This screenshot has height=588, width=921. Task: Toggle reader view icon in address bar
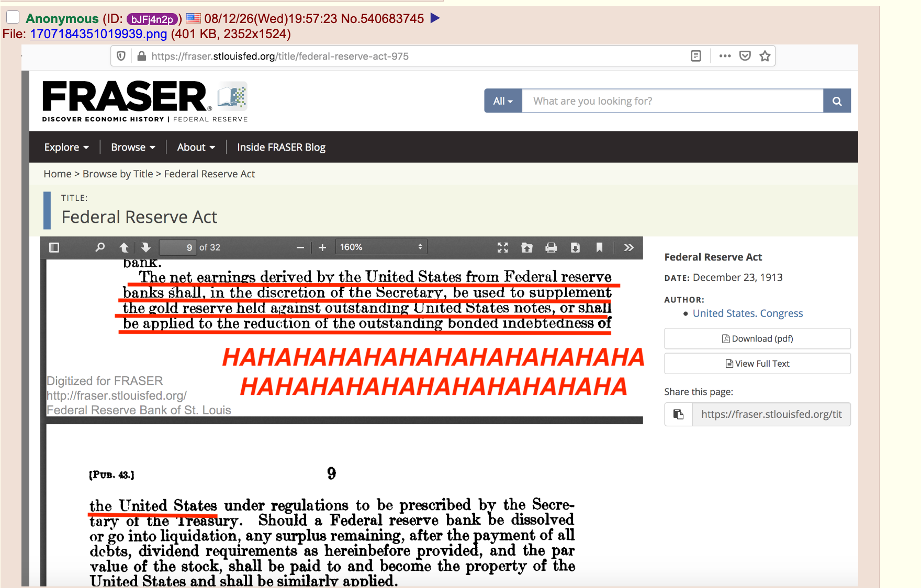696,56
